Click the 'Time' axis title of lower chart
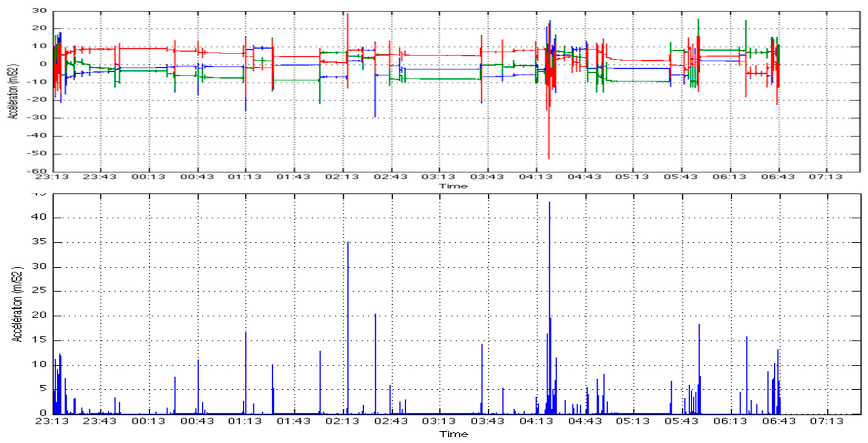 454,434
